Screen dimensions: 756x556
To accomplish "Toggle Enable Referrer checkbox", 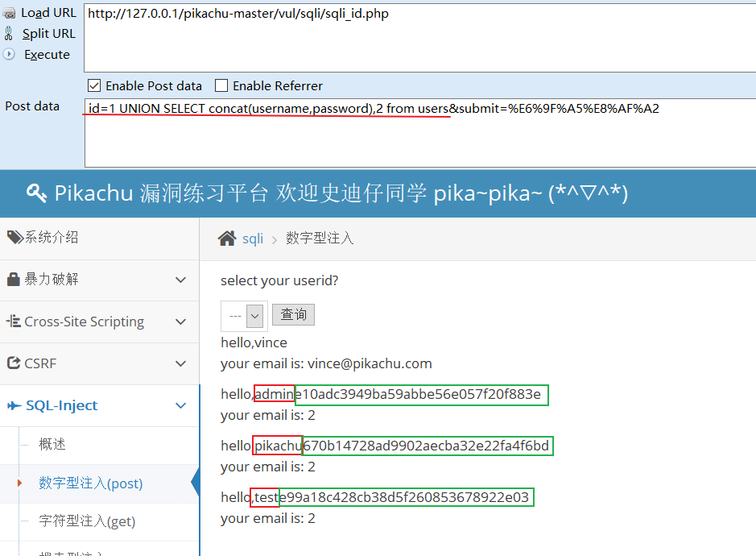I will [221, 86].
